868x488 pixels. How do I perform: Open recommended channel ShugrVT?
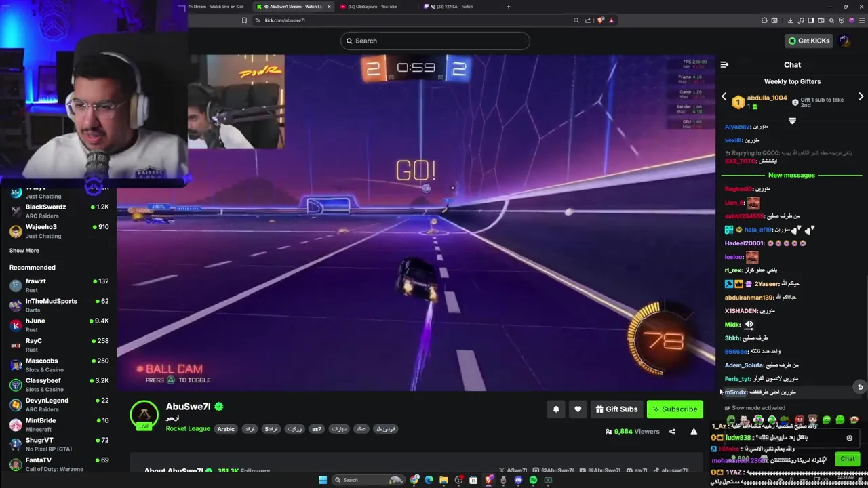coord(58,444)
